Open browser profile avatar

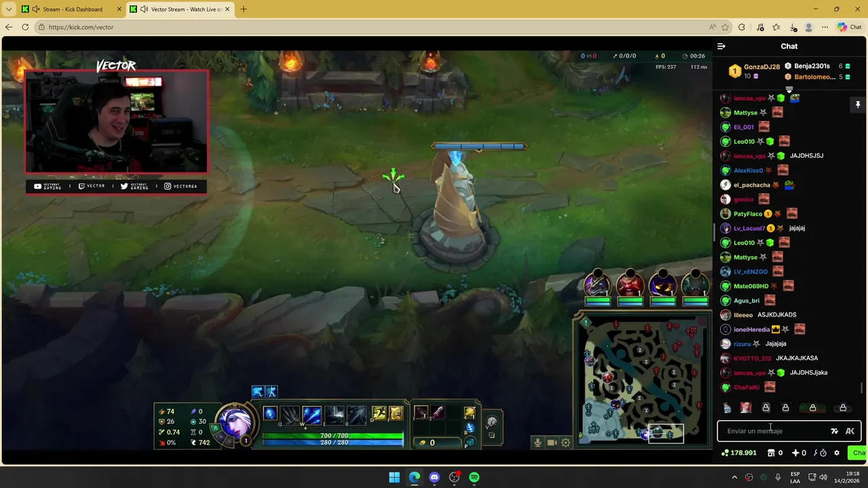[808, 27]
